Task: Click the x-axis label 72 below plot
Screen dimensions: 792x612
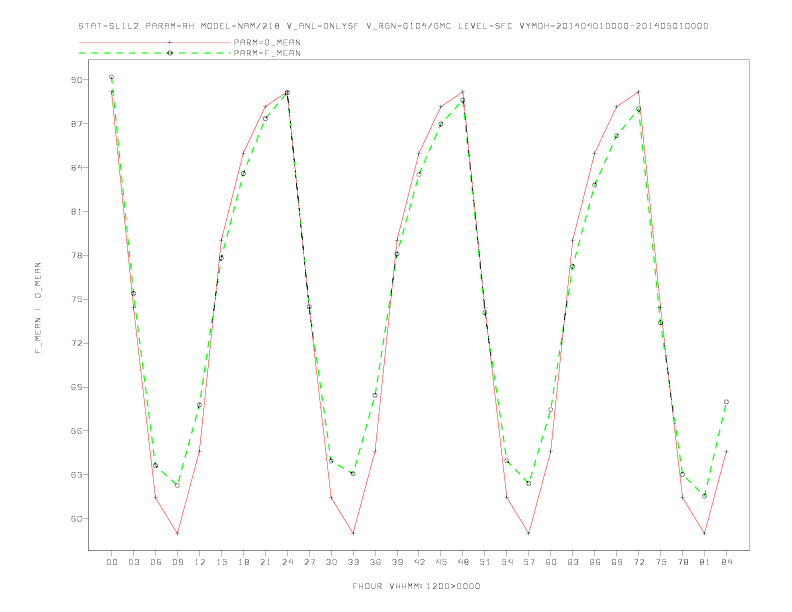Action: [638, 562]
